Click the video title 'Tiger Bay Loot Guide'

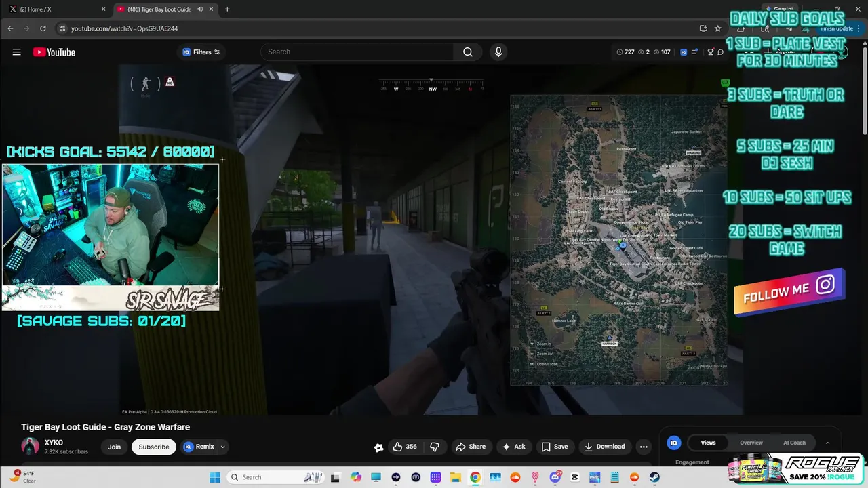click(x=105, y=427)
